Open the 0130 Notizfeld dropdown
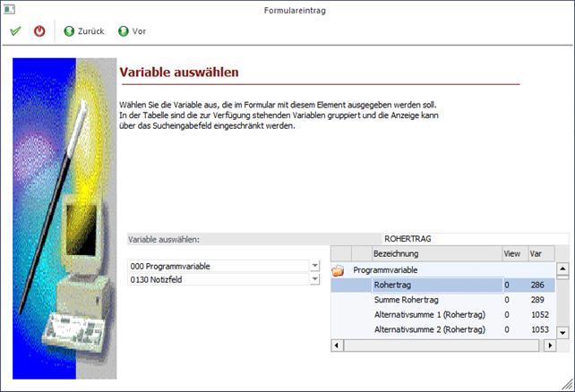This screenshot has width=575, height=392. click(314, 279)
